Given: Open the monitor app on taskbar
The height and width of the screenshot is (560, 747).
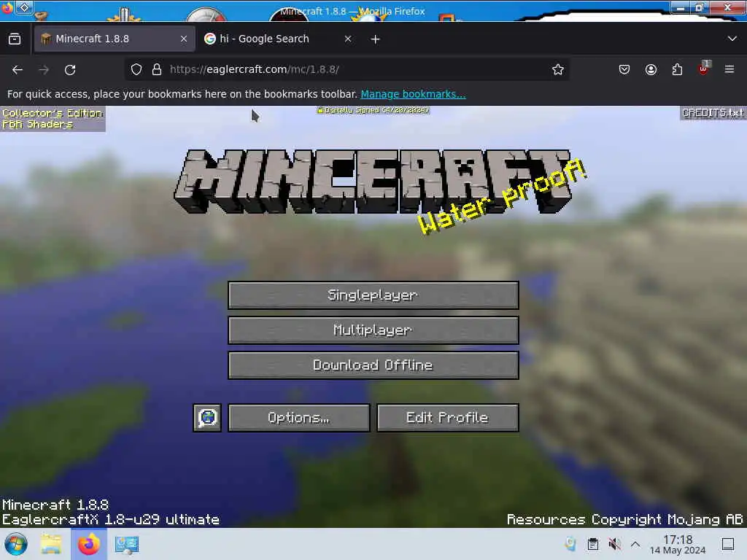Looking at the screenshot, I should point(127,545).
